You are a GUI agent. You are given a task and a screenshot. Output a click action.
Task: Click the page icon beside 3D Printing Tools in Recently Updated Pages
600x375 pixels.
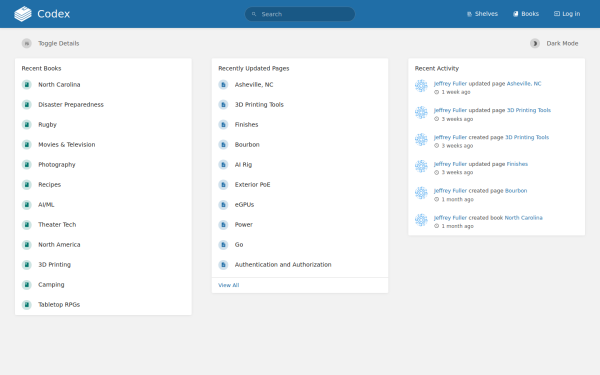[x=223, y=104]
